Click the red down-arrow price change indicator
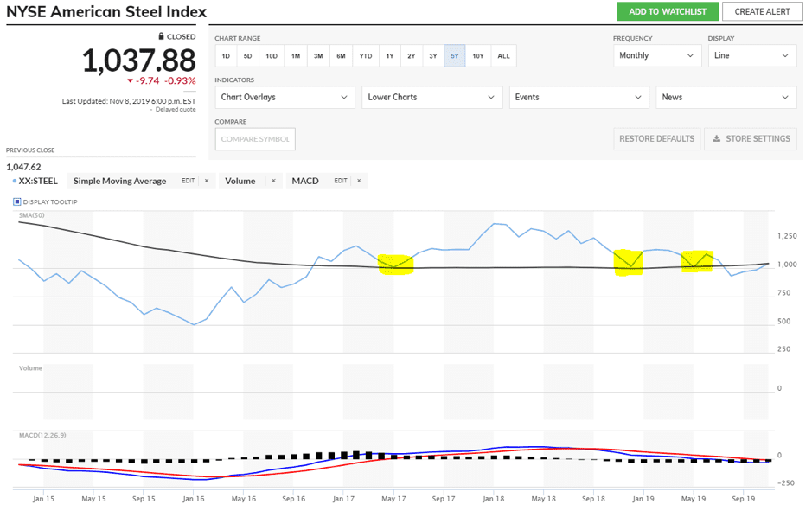The image size is (812, 511). [x=130, y=80]
